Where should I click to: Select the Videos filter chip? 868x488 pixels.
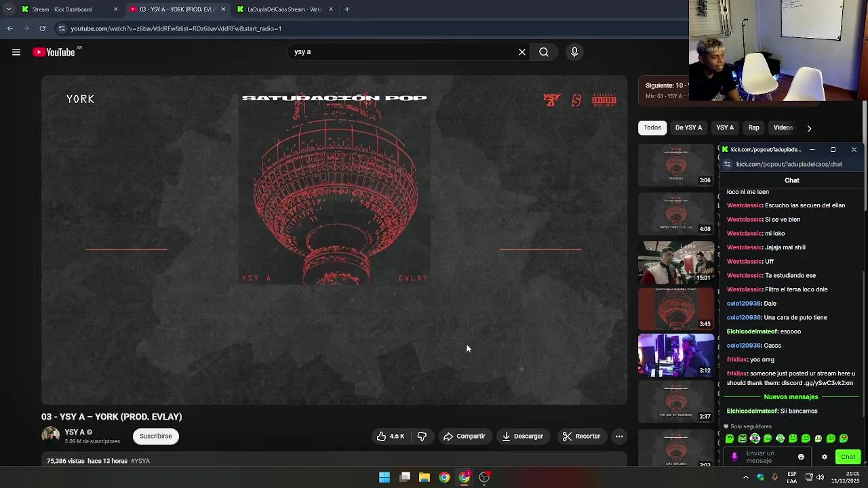[783, 127]
